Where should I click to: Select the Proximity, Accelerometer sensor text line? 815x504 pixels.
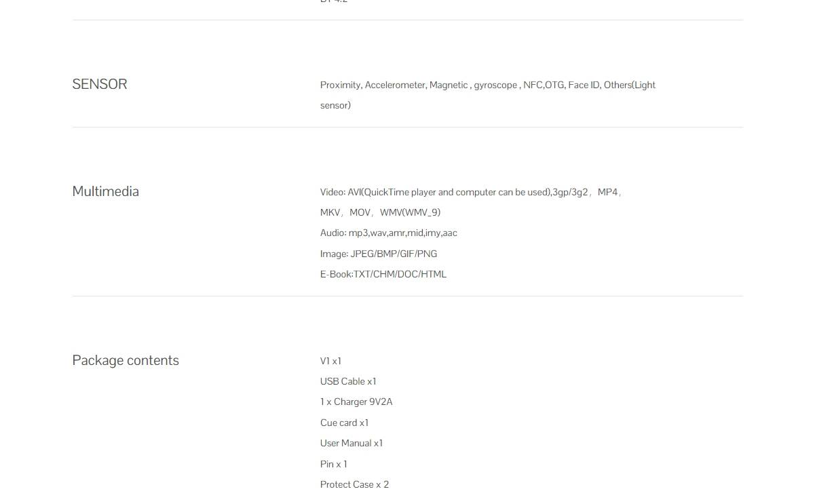pyautogui.click(x=488, y=85)
